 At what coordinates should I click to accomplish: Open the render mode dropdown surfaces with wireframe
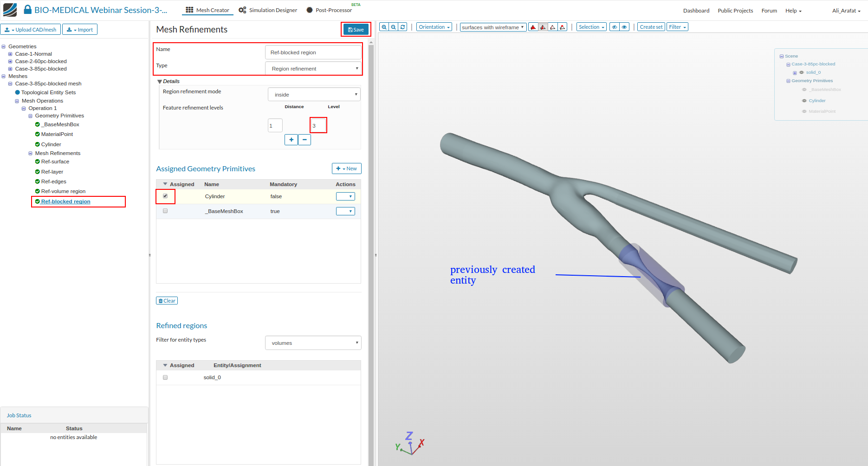point(493,27)
